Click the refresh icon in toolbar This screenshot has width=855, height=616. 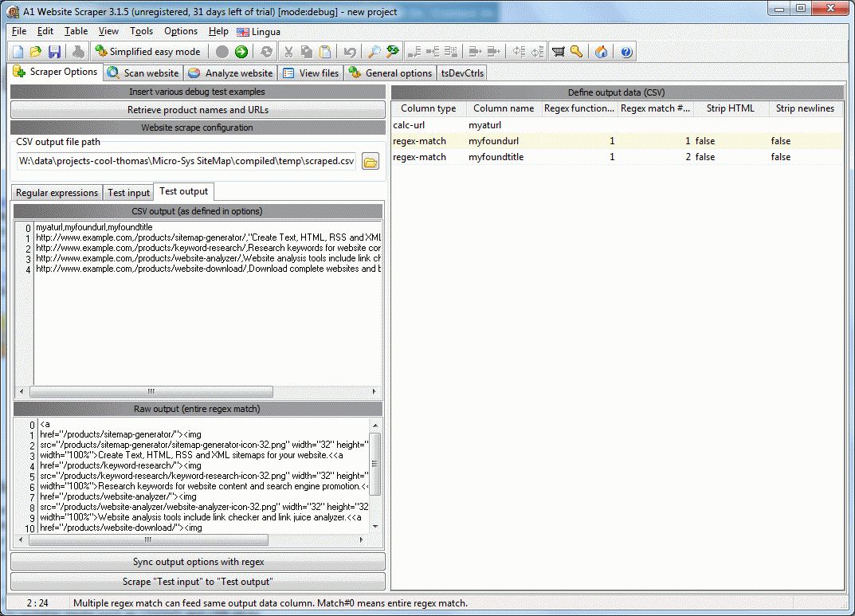[x=266, y=52]
